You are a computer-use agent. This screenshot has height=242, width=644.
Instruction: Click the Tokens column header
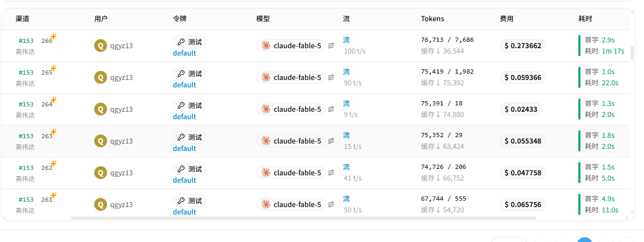click(x=433, y=19)
